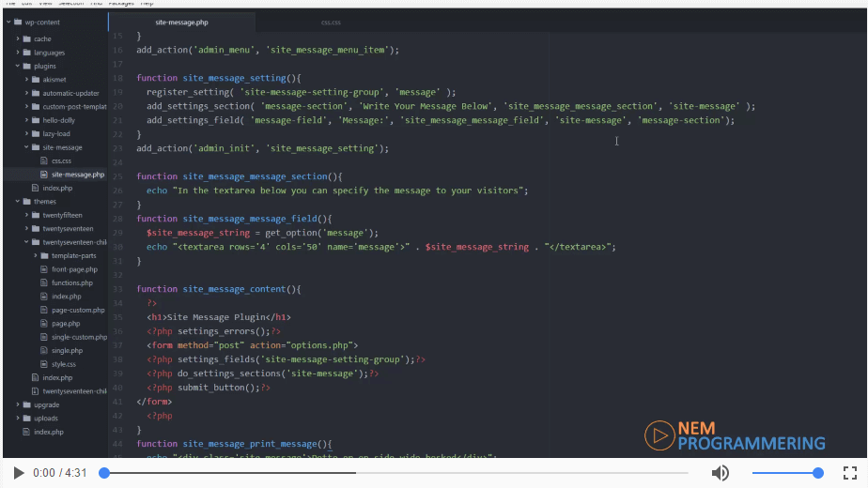Open css.css file in the tree
Screen dimensions: 868x488
[x=62, y=160]
